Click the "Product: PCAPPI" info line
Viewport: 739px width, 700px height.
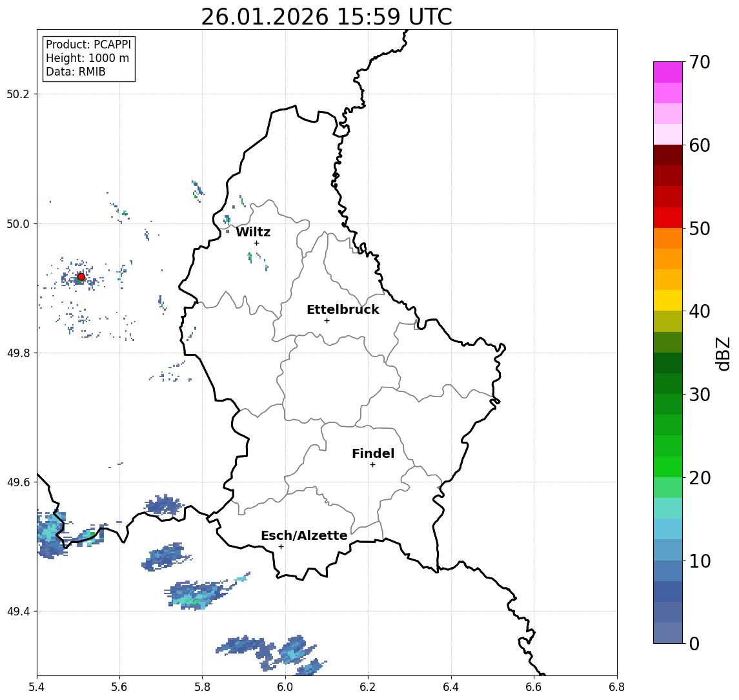point(88,45)
